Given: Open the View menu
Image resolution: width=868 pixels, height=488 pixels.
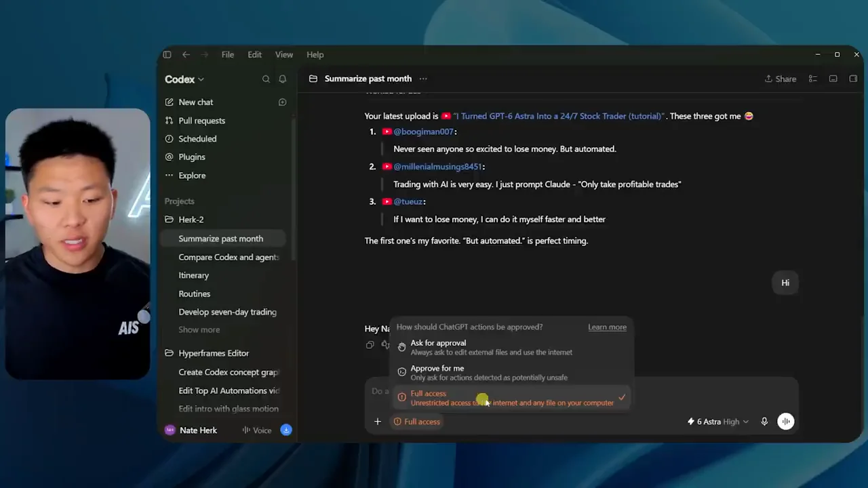Looking at the screenshot, I should [284, 55].
